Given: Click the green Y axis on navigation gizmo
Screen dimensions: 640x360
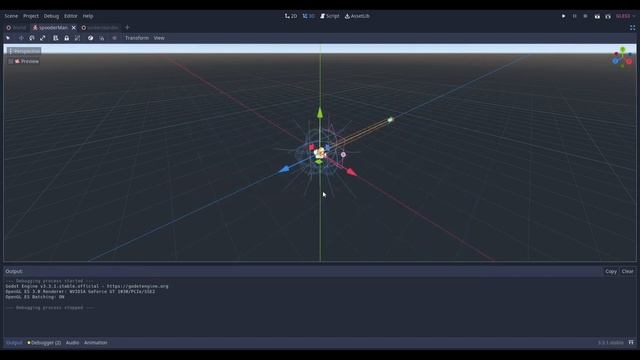Looking at the screenshot, I should 622,49.
